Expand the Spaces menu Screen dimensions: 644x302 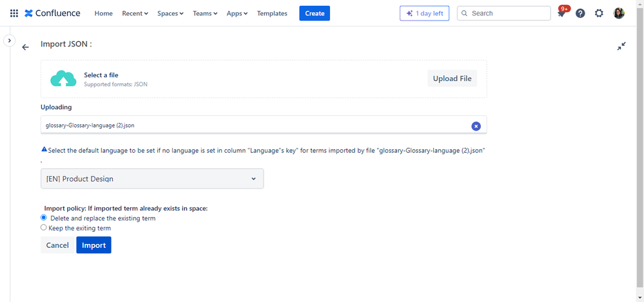tap(170, 13)
